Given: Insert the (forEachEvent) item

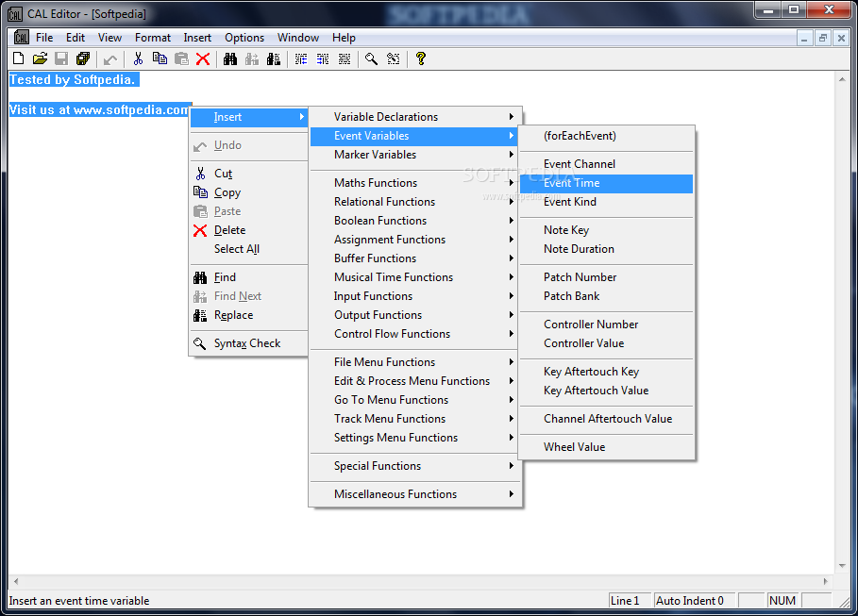Looking at the screenshot, I should tap(606, 136).
